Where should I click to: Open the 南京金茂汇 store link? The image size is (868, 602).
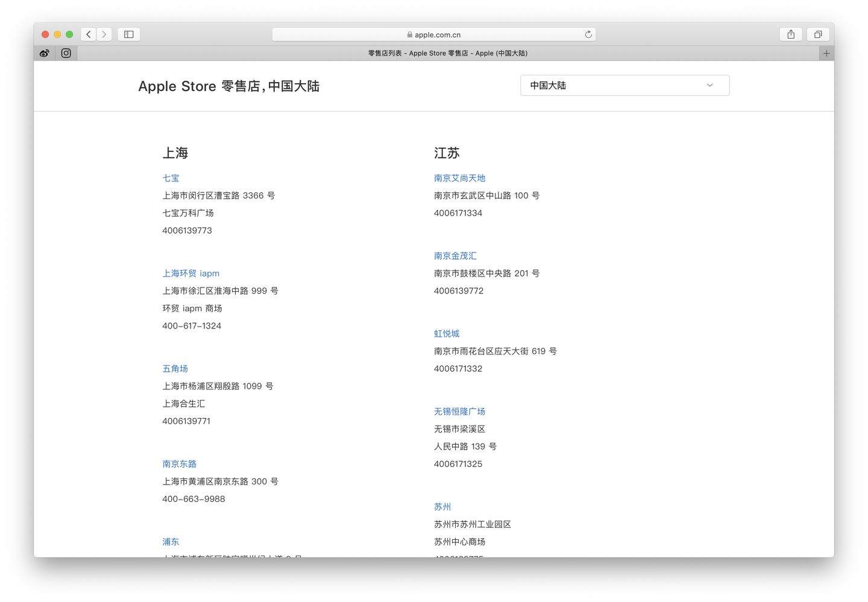point(455,256)
